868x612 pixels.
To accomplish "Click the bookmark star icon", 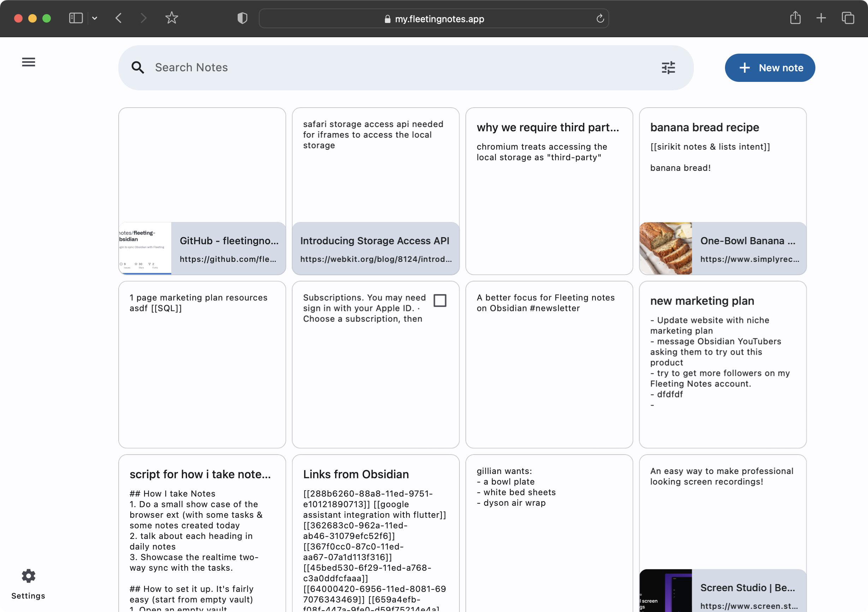I will (x=172, y=18).
